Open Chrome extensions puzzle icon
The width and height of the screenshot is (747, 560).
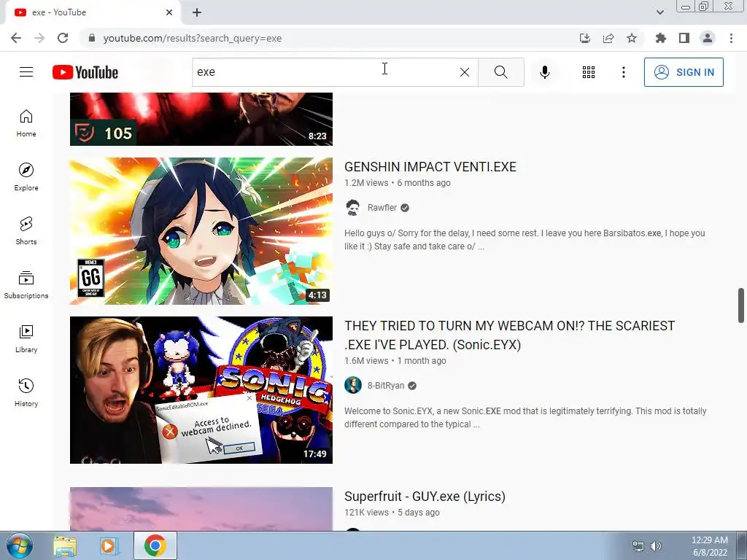pyautogui.click(x=661, y=38)
